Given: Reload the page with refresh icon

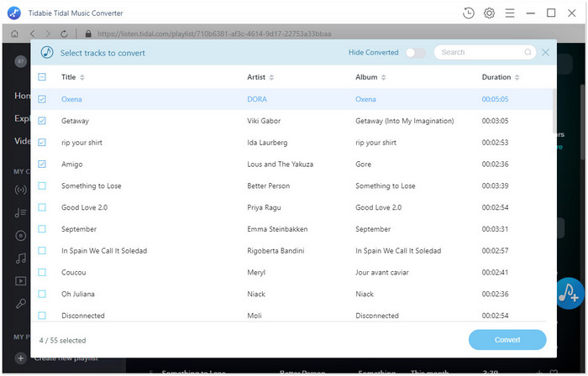Looking at the screenshot, I should (x=64, y=34).
